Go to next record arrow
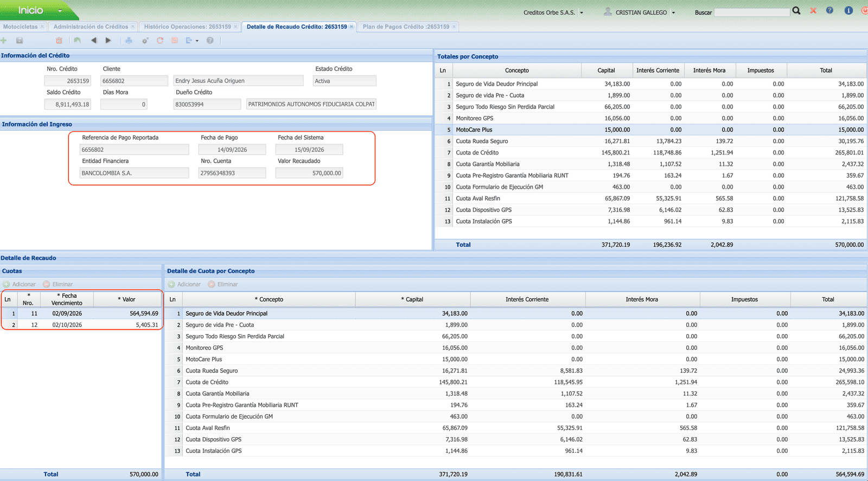Screen dimensions: 868x481 (108, 41)
